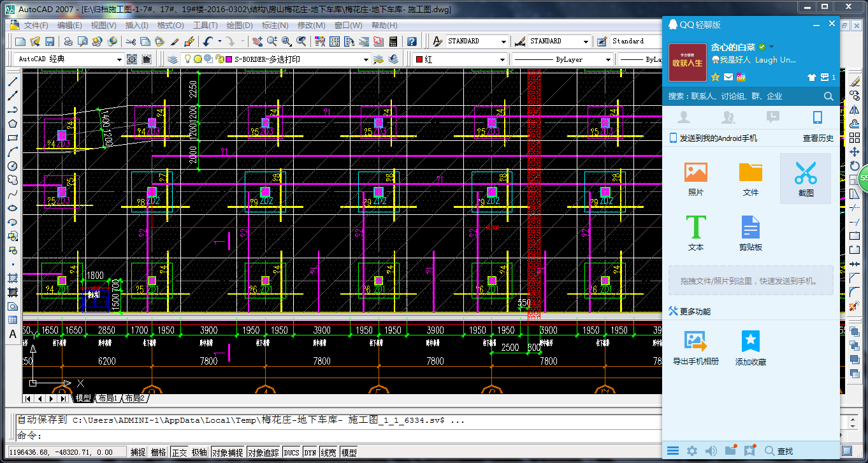
Task: Toggle 捕捉 snap mode in status bar
Action: [x=138, y=452]
